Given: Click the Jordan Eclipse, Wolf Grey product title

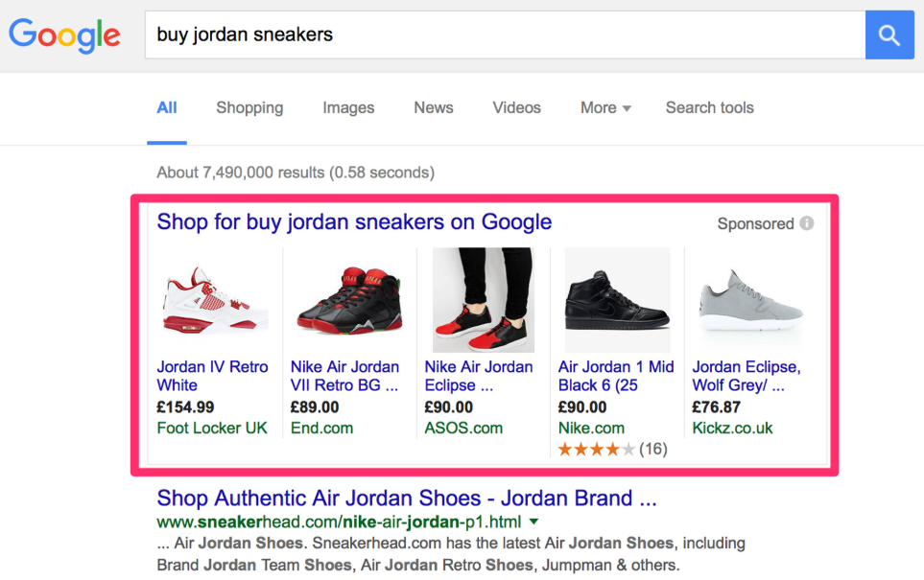Looking at the screenshot, I should tap(746, 376).
